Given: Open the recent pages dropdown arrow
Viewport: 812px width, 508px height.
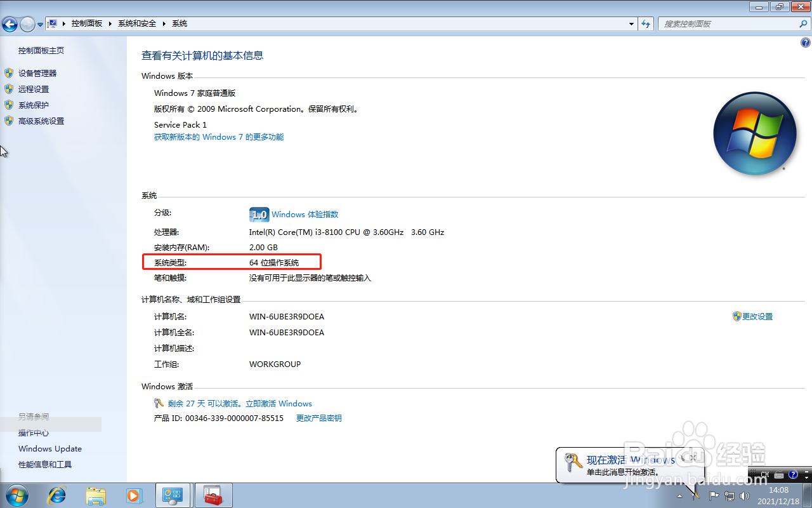Looking at the screenshot, I should click(40, 24).
